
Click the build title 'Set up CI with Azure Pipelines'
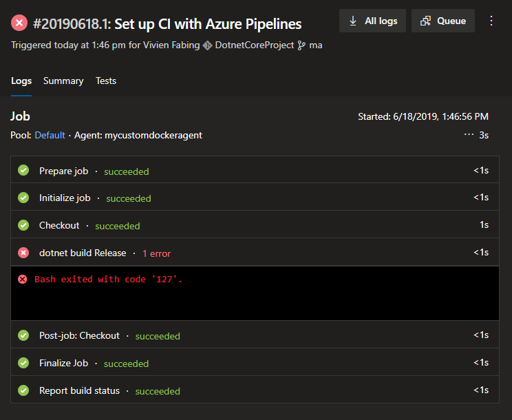pyautogui.click(x=208, y=24)
